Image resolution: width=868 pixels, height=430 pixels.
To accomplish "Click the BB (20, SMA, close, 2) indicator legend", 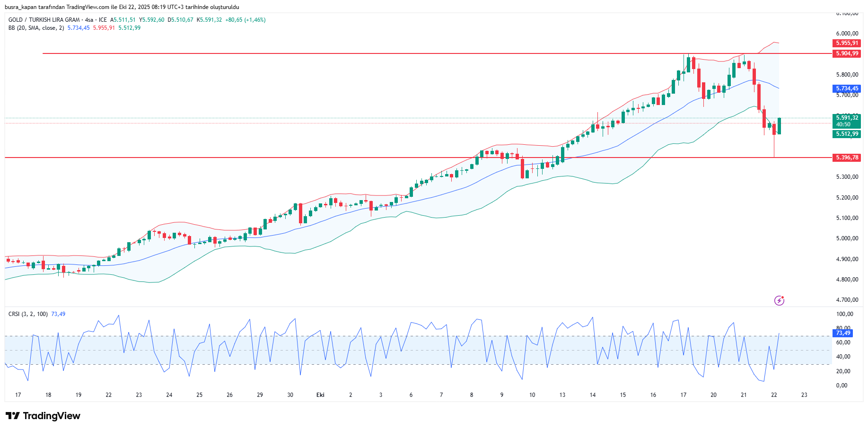I will click(36, 28).
